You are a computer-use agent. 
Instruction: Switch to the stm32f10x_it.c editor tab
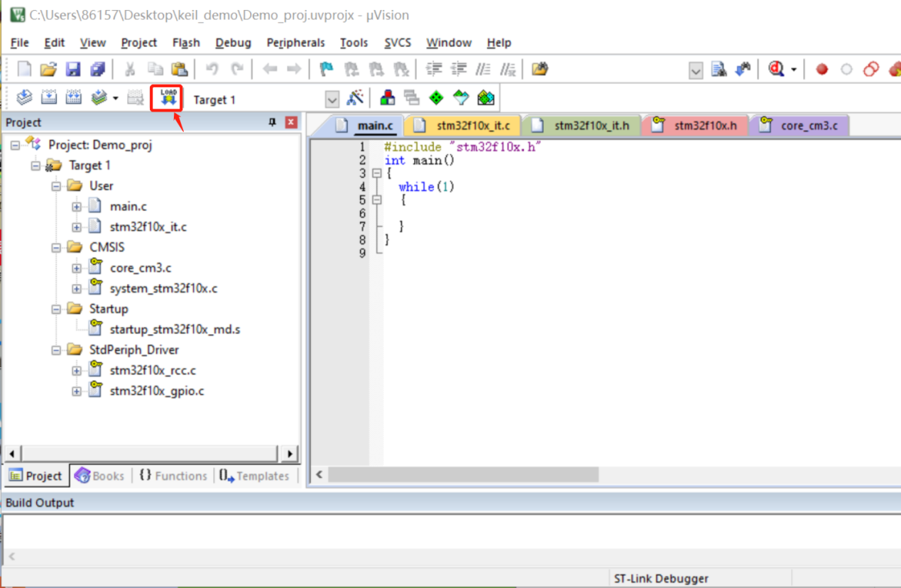click(462, 126)
